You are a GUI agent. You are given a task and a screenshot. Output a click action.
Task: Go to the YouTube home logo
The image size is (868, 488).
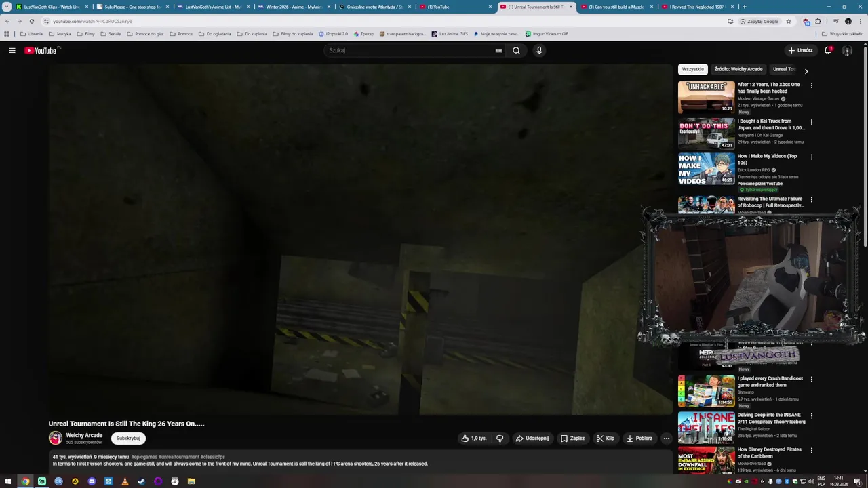pos(41,51)
